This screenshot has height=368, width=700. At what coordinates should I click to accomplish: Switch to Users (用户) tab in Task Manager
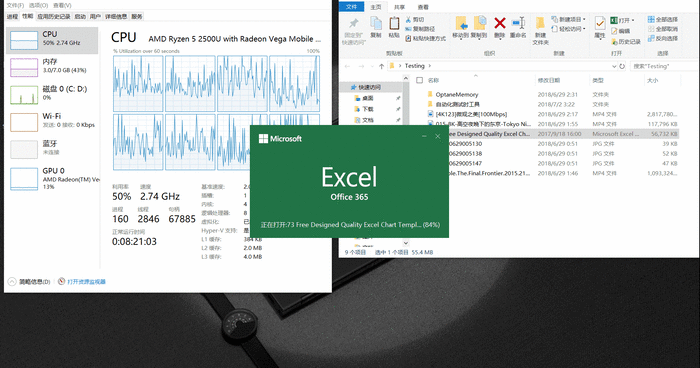pos(95,17)
